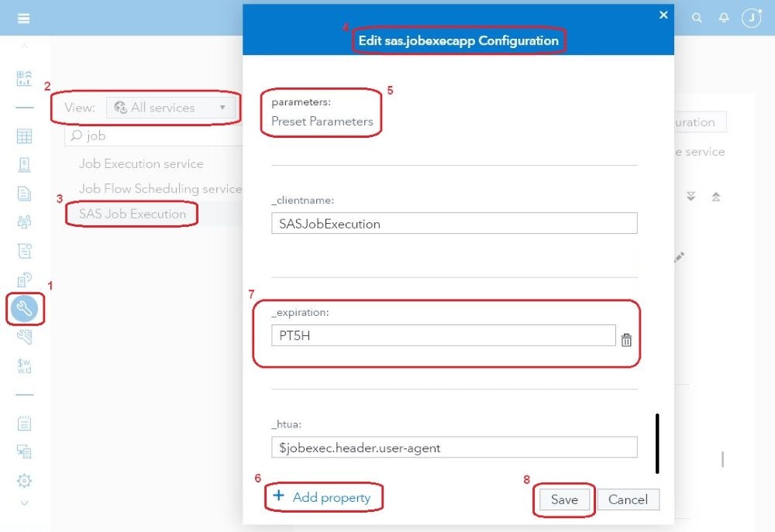Viewport: 775px width, 532px height.
Task: Open the global search magnifier
Action: pos(697,15)
